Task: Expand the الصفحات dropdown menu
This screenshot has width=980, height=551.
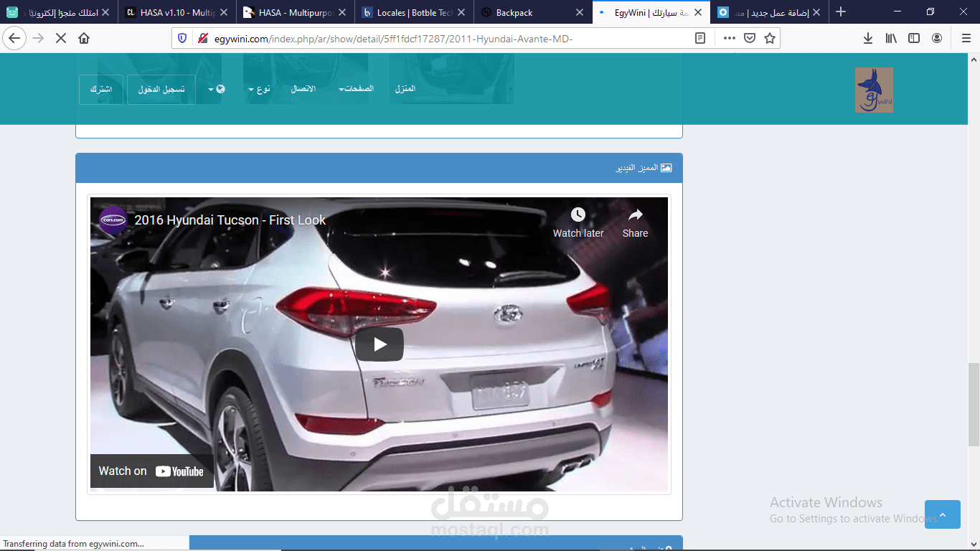Action: tap(356, 89)
